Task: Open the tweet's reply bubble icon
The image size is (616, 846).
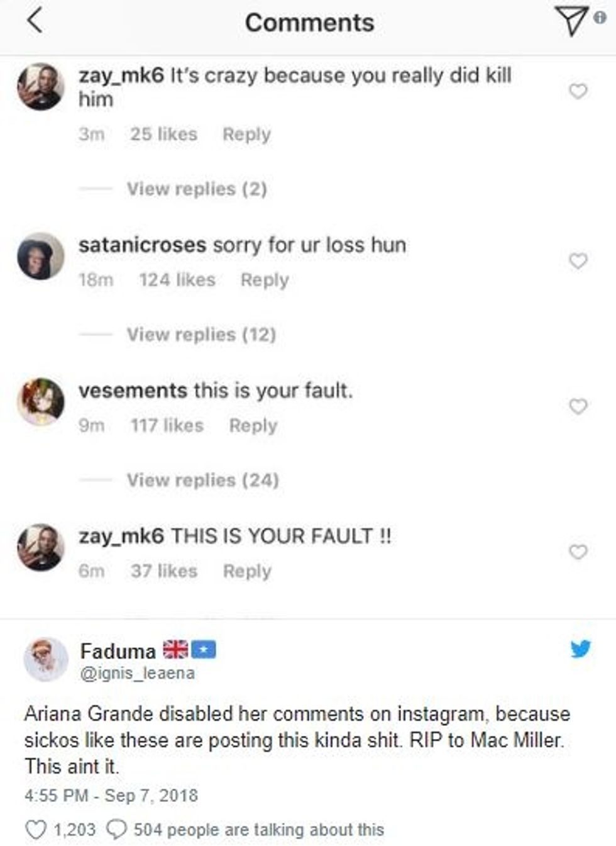Action: click(117, 830)
